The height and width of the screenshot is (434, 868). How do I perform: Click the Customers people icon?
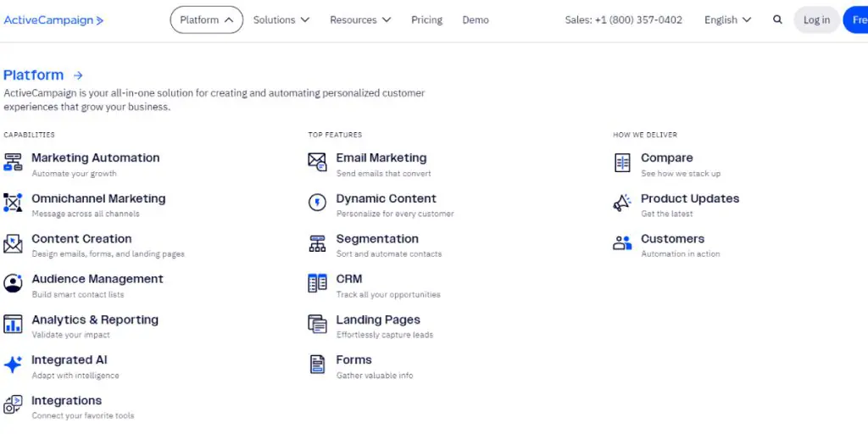[x=622, y=243]
